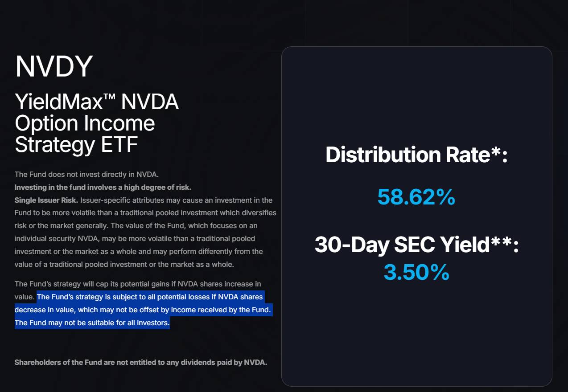Click the phrase "individual security NVDA"
568x392 pixels.
[x=54, y=238]
